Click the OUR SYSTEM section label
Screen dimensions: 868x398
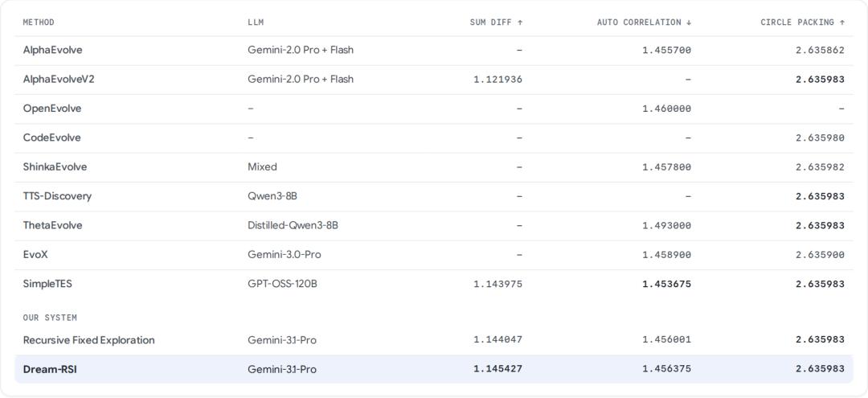pos(50,318)
